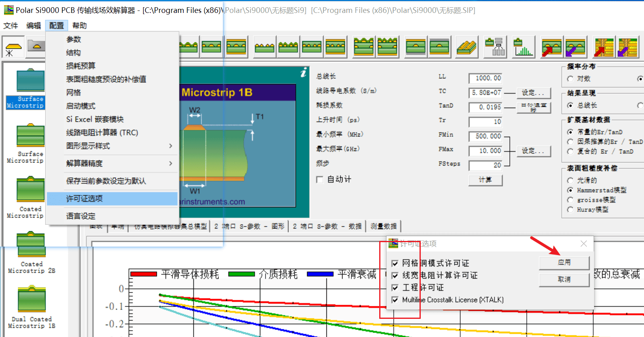Click 设定... button next to FMax field
Image resolution: width=644 pixels, height=337 pixels.
(x=533, y=151)
